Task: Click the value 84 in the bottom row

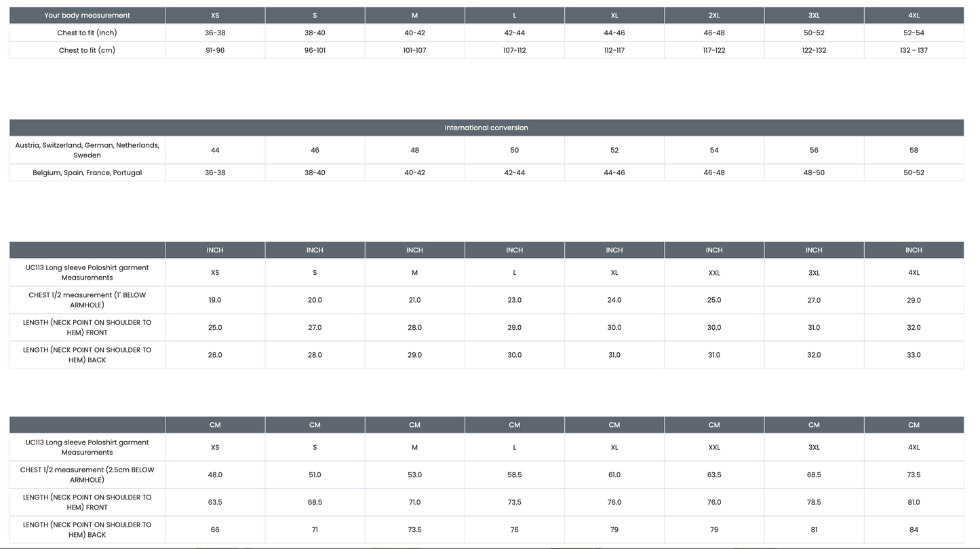Action: click(x=914, y=530)
